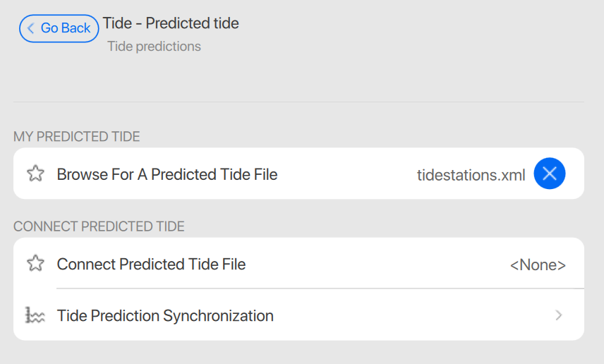604x364 pixels.
Task: Open the Tide Prediction Synchronization entry
Action: pyautogui.click(x=165, y=315)
